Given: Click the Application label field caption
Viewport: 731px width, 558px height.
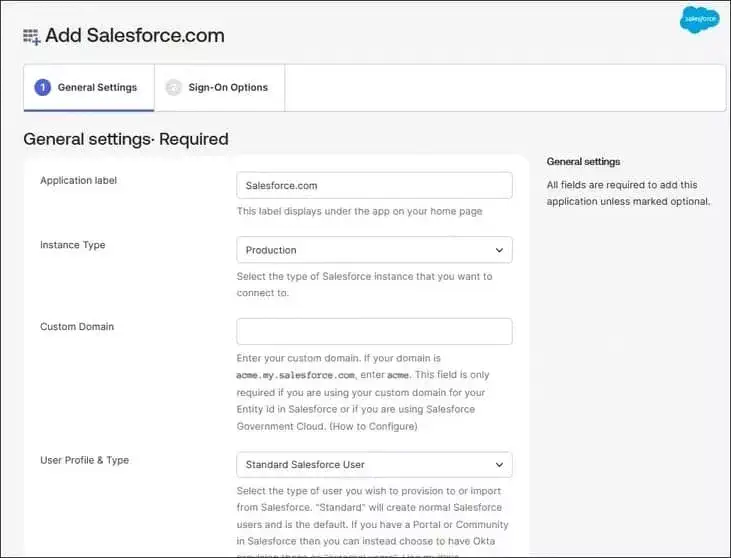Looking at the screenshot, I should 78,180.
